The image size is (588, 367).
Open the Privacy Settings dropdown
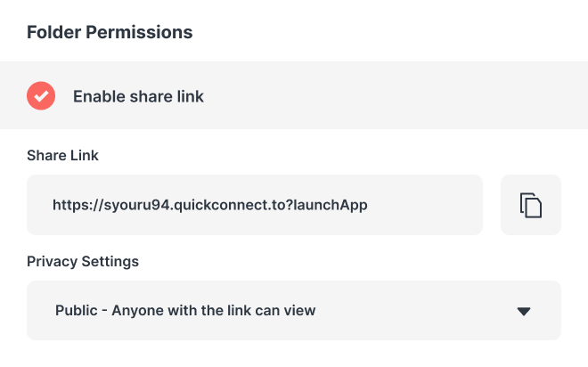coord(294,311)
